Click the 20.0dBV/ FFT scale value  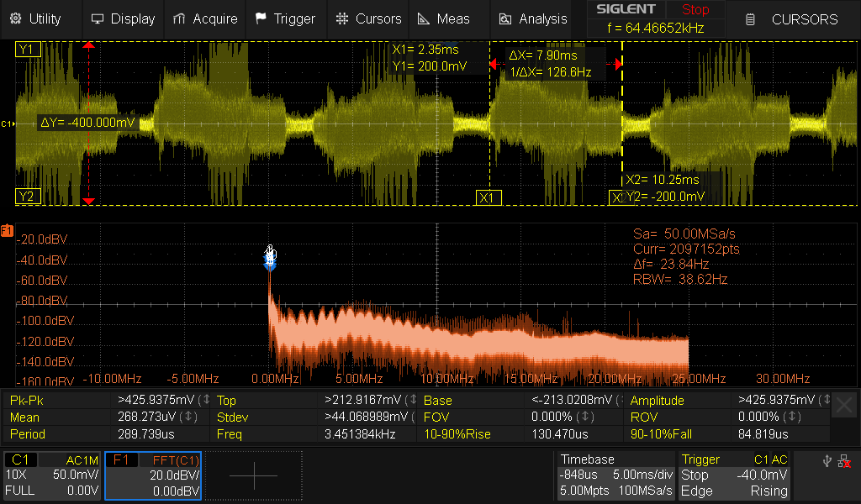[174, 475]
